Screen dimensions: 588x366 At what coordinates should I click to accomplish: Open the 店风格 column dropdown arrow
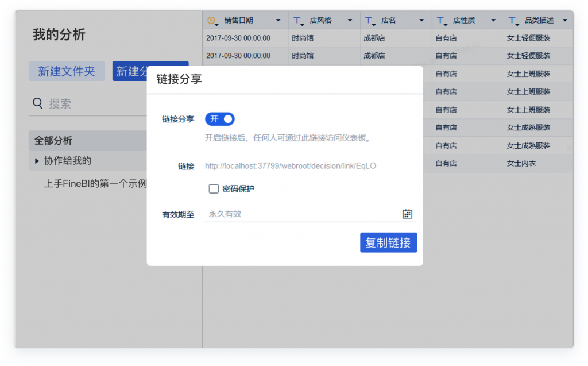(x=350, y=20)
